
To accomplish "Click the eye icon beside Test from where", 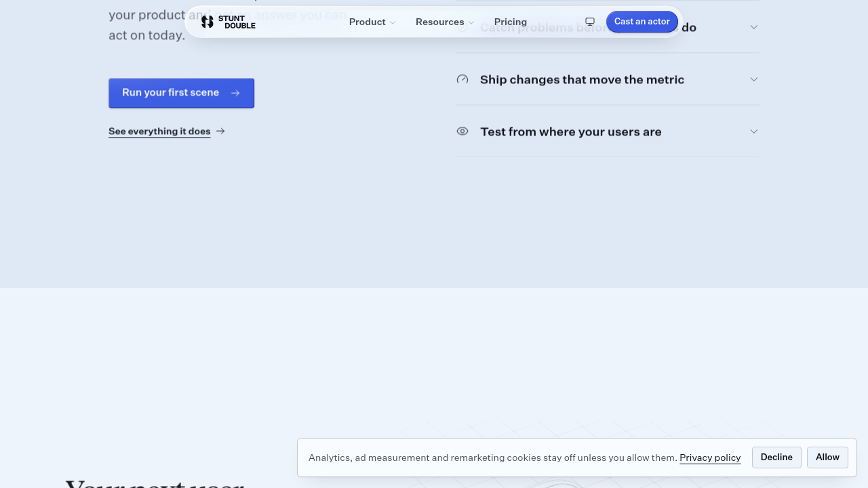I will [x=462, y=131].
